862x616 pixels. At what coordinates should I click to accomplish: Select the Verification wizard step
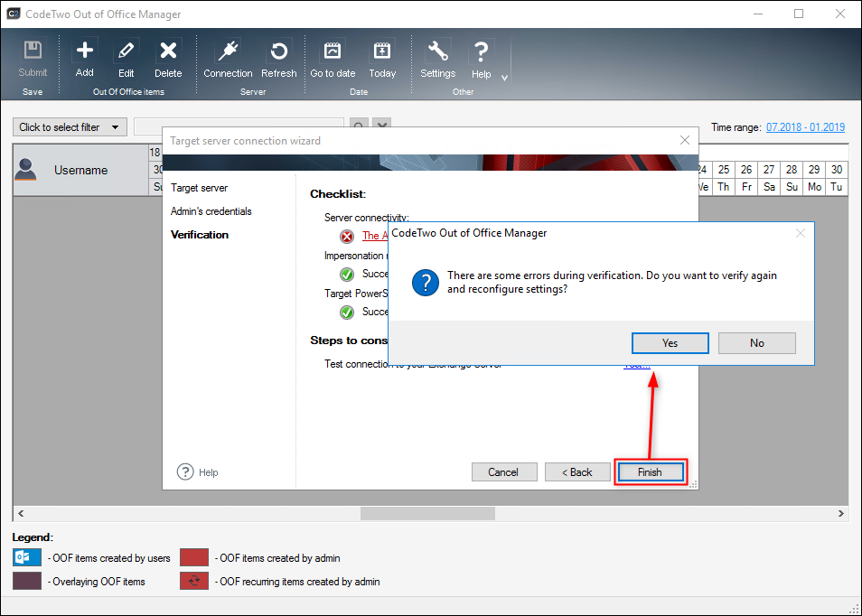coord(200,235)
